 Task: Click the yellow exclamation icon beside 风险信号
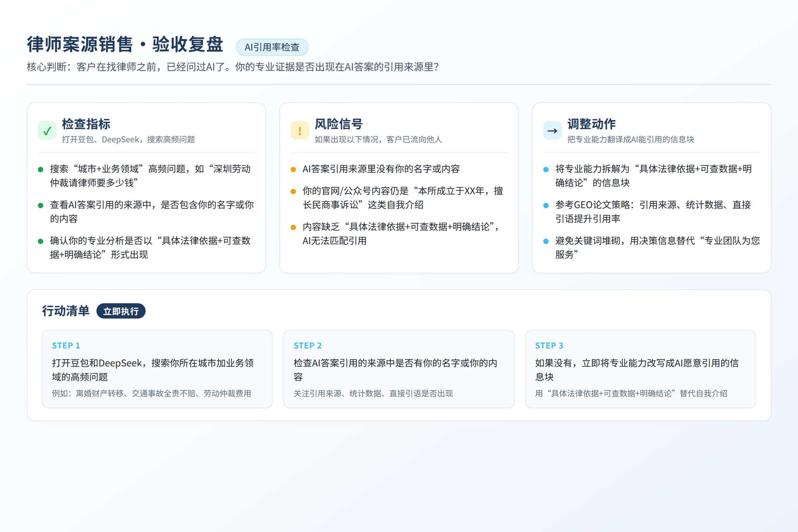click(x=300, y=131)
